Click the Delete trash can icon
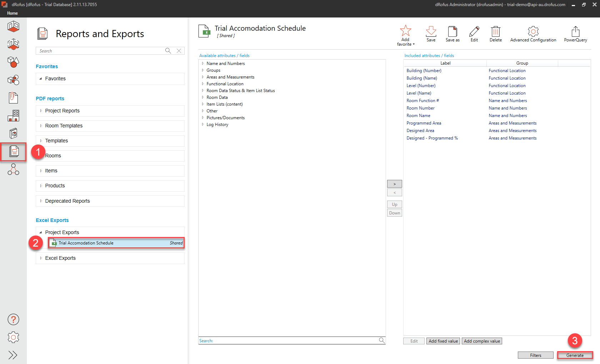Image resolution: width=600 pixels, height=364 pixels. pos(495,32)
